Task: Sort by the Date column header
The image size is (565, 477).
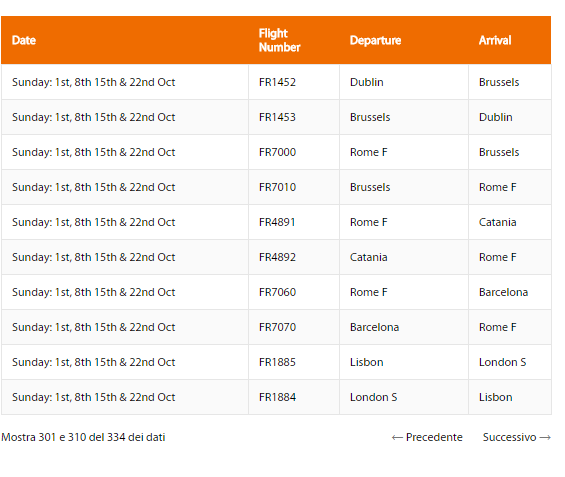Action: 24,40
